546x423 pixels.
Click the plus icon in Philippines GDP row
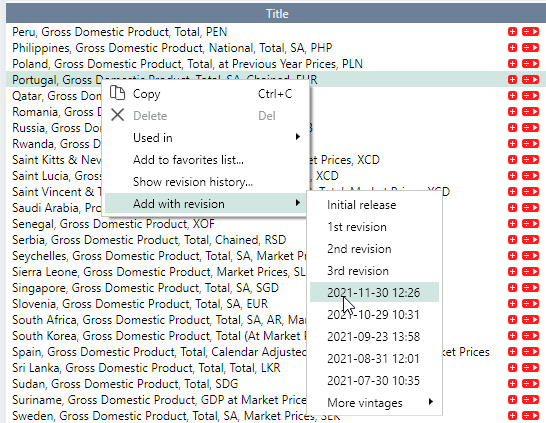[x=512, y=48]
